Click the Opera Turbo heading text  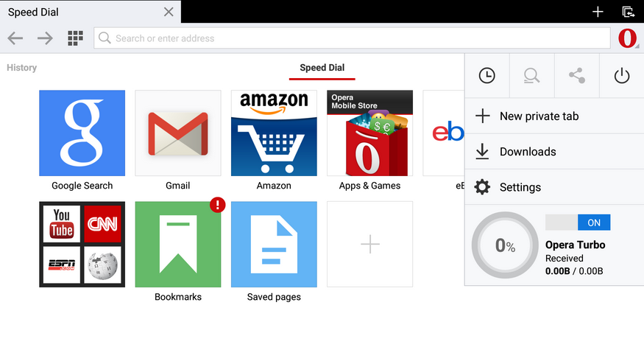click(575, 245)
